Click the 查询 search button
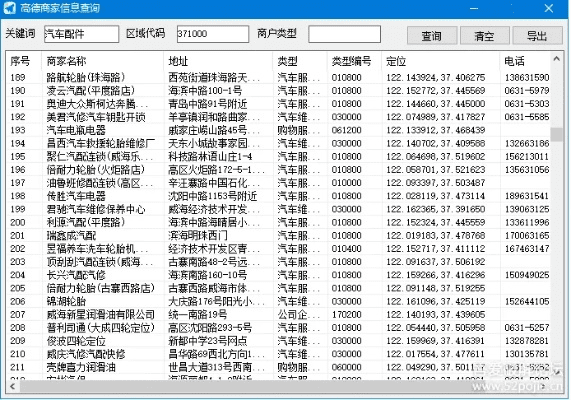 [x=432, y=36]
